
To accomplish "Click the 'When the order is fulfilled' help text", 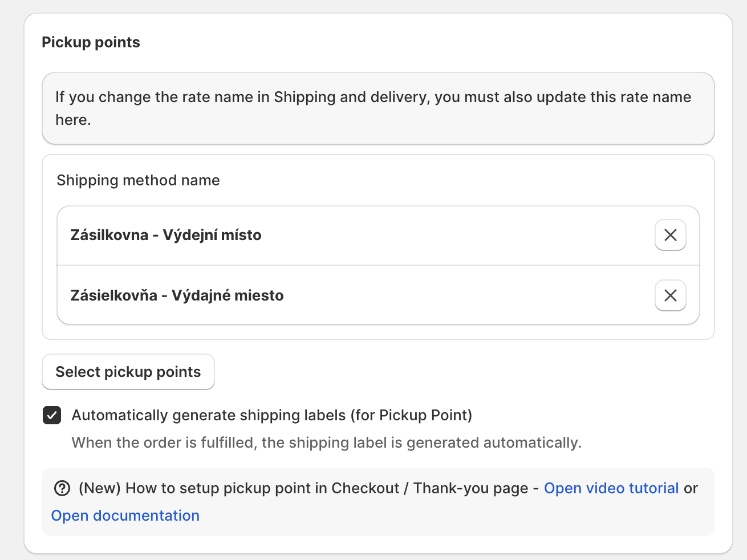I will point(326,443).
